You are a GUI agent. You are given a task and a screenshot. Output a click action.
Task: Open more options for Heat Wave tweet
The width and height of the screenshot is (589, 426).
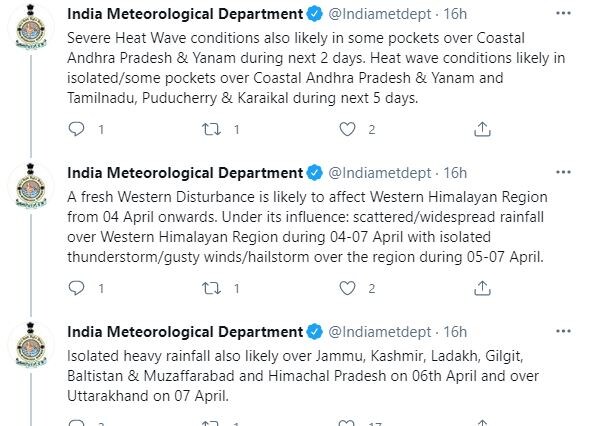click(x=563, y=14)
